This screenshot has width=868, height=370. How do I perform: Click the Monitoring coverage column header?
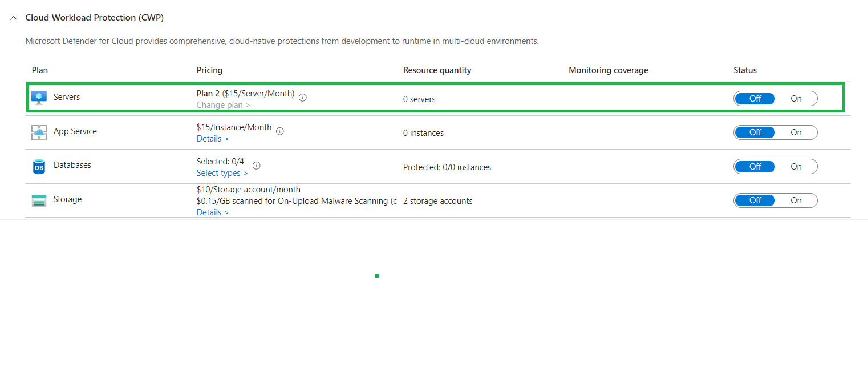609,70
